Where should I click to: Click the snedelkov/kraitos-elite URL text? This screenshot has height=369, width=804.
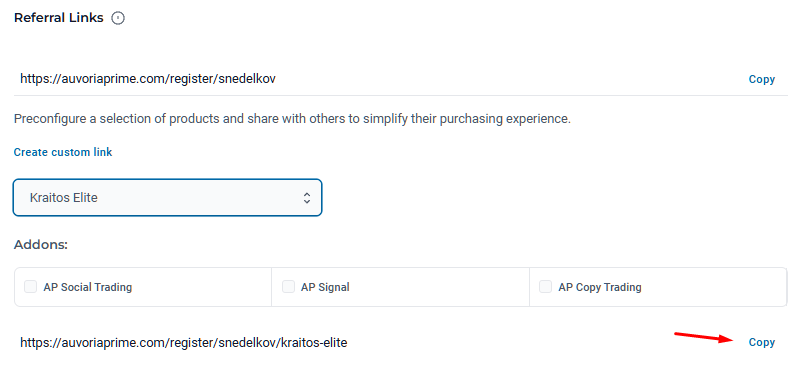tap(184, 342)
